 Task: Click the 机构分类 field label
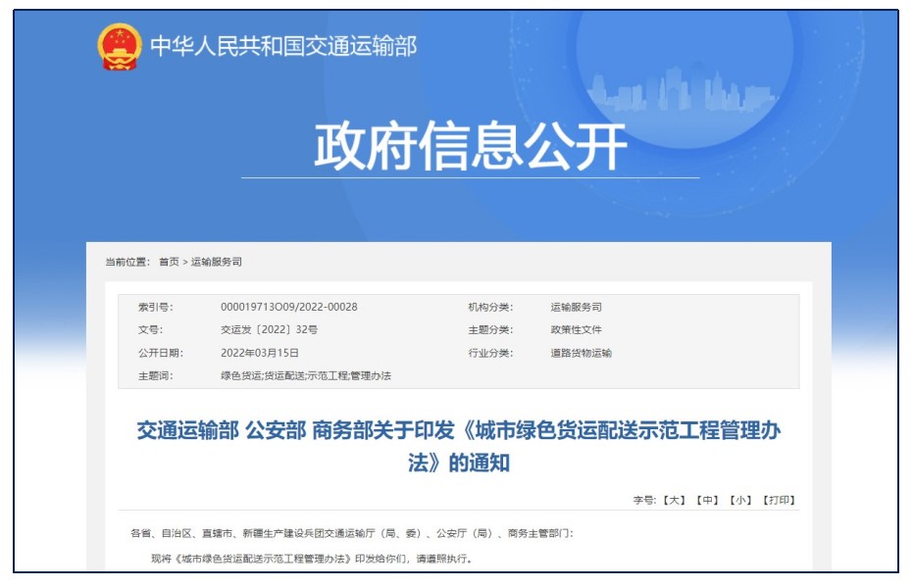click(491, 307)
